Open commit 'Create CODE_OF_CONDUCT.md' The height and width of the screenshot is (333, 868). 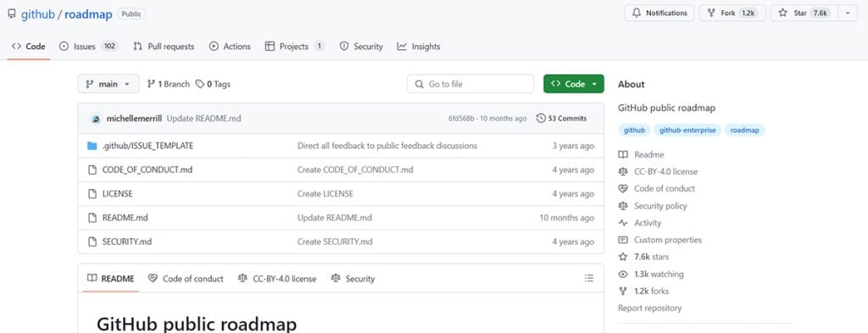pos(355,169)
